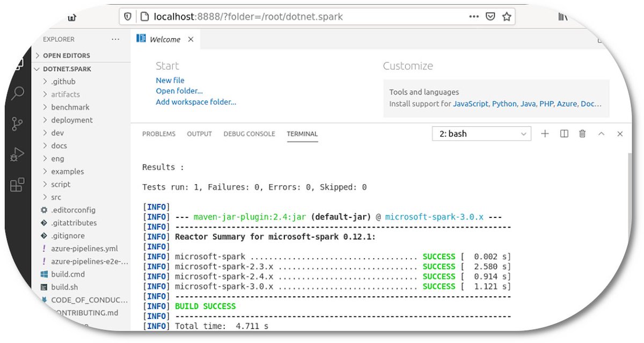Click the Save to Pocket icon
The width and height of the screenshot is (644, 343).
[x=490, y=17]
